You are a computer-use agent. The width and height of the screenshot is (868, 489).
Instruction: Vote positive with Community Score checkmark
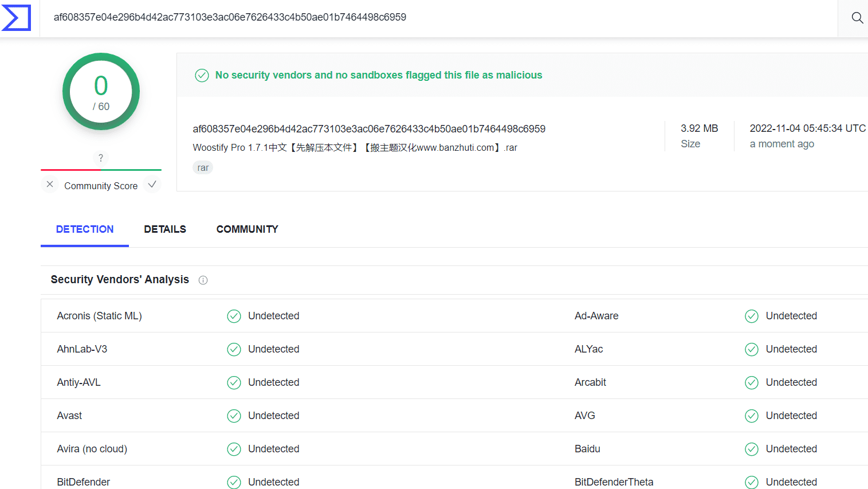click(x=152, y=185)
